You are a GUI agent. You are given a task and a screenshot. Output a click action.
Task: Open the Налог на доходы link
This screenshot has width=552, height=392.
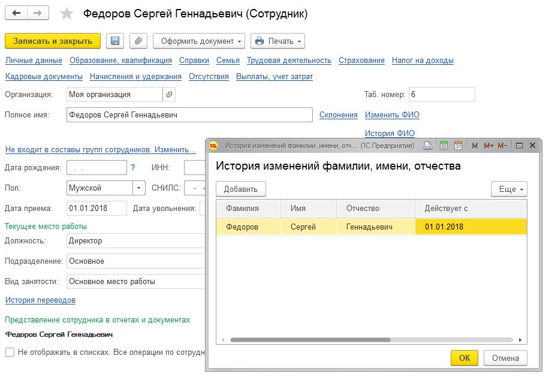coord(422,61)
